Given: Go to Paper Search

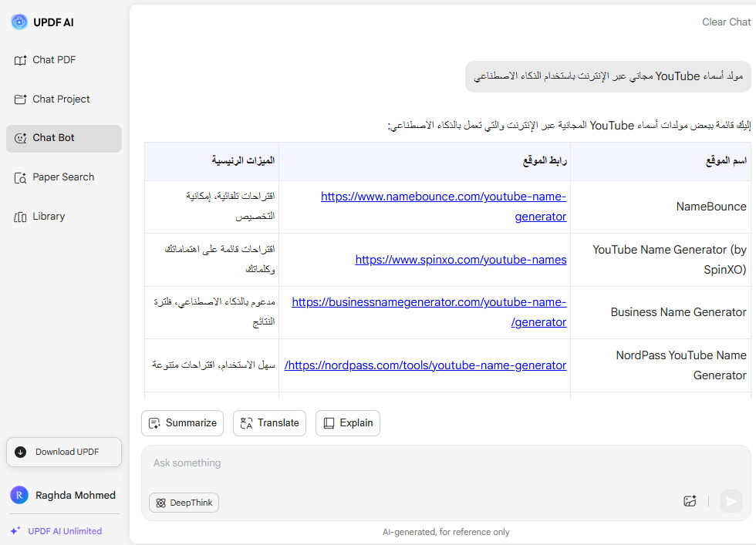Looking at the screenshot, I should (x=63, y=177).
